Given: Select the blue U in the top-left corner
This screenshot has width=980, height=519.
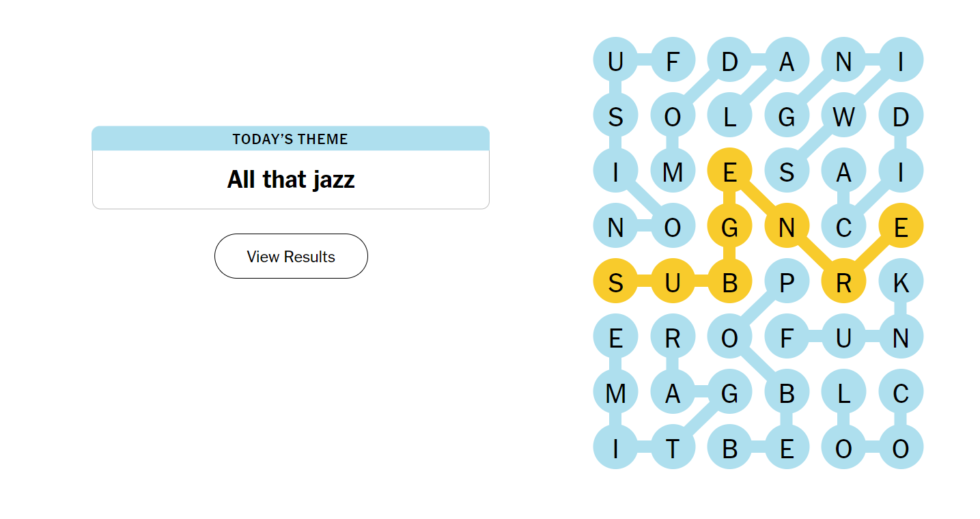Looking at the screenshot, I should coord(615,61).
